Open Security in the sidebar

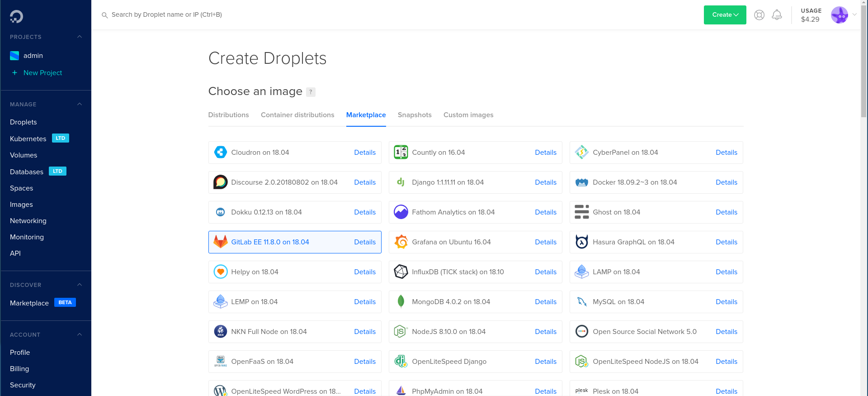[23, 385]
